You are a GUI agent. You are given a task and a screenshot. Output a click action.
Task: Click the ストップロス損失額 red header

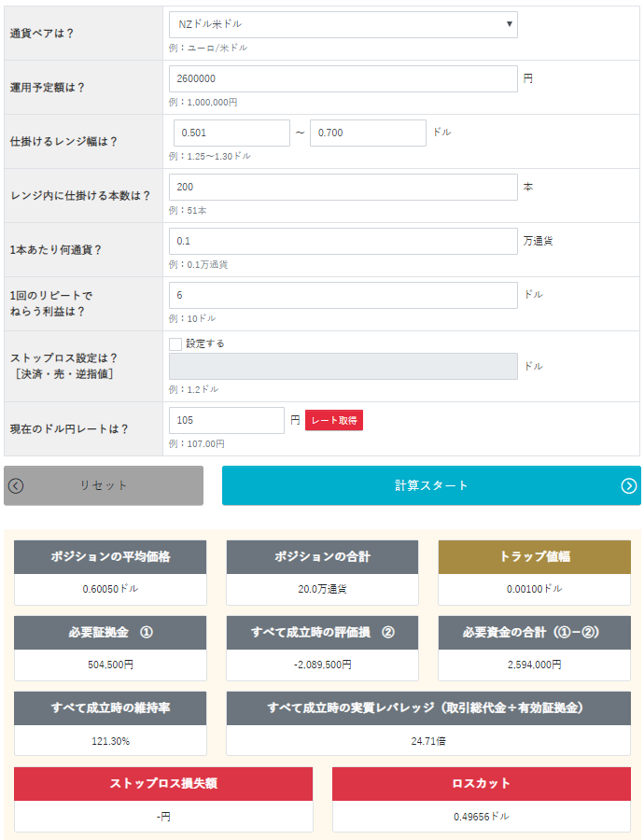(x=163, y=784)
